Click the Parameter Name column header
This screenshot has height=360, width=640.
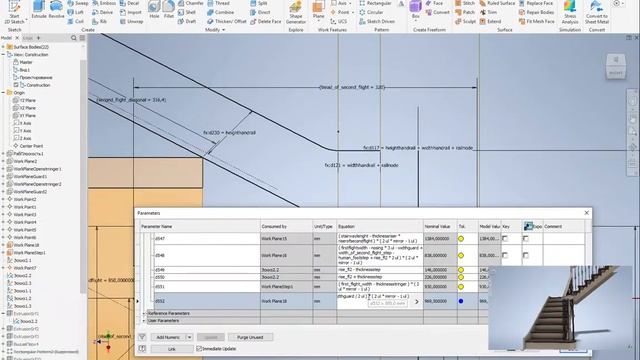click(x=200, y=226)
